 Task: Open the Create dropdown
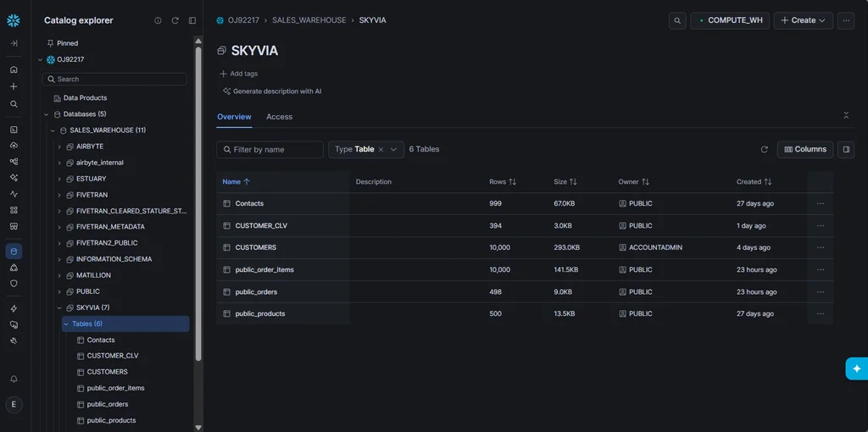coord(804,20)
